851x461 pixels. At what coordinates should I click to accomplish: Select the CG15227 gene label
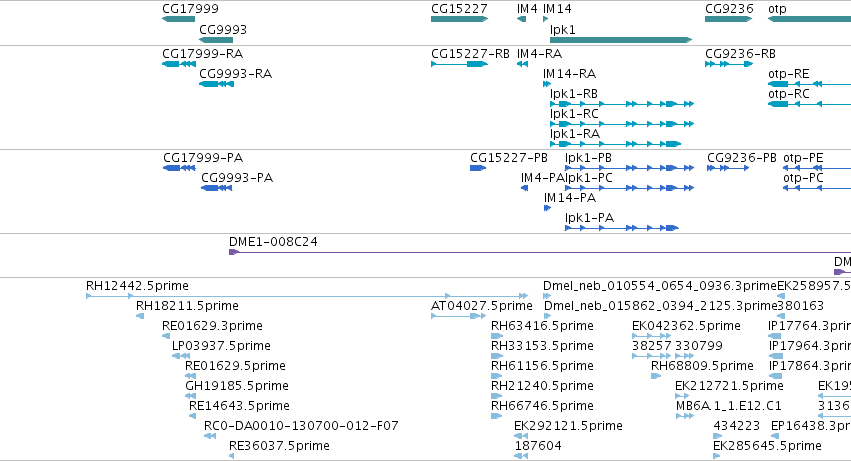[459, 9]
